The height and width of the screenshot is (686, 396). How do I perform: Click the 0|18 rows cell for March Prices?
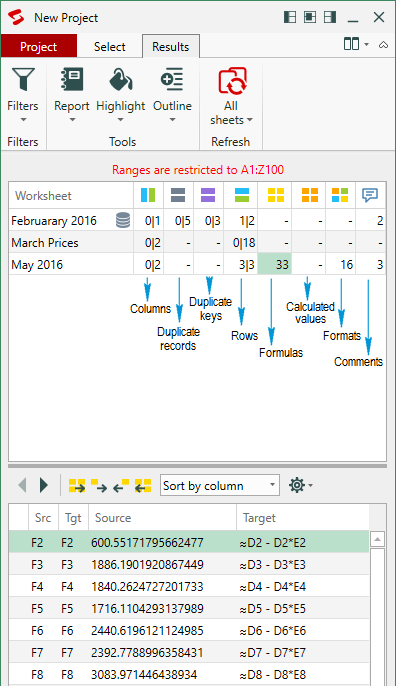(241, 242)
